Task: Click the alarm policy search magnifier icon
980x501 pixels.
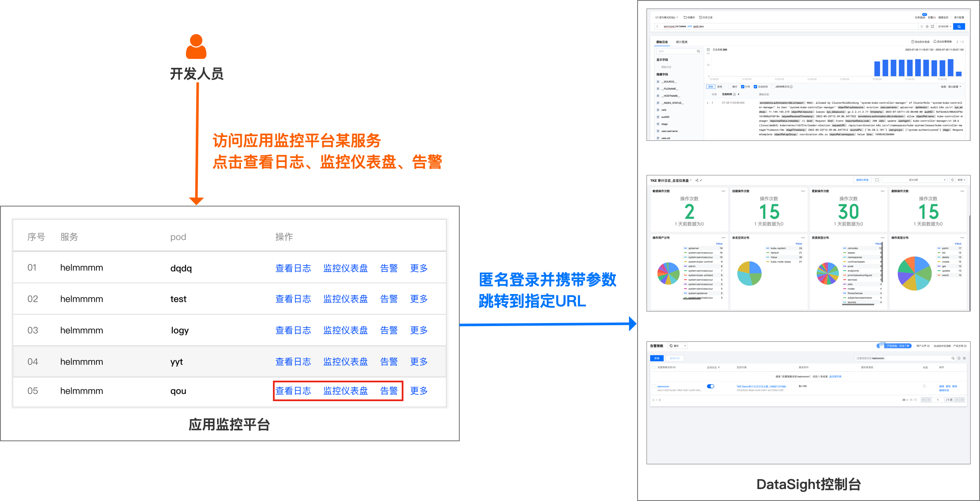Action: coord(953,358)
